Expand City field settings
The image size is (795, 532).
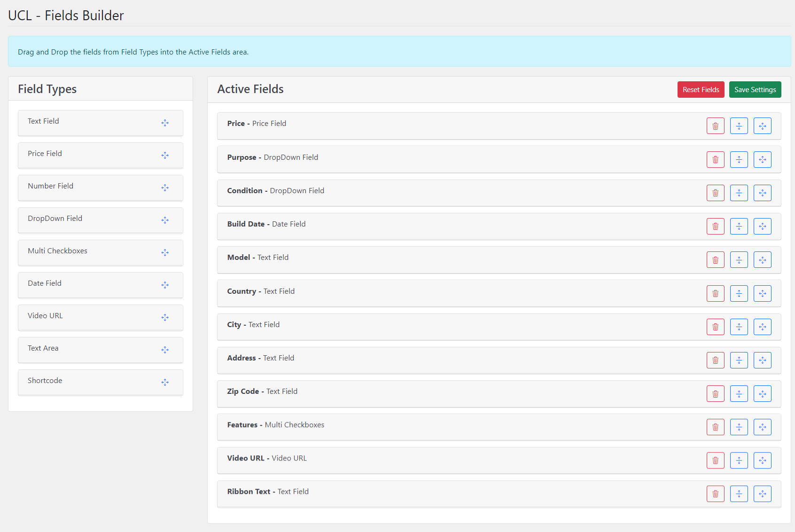pyautogui.click(x=739, y=327)
